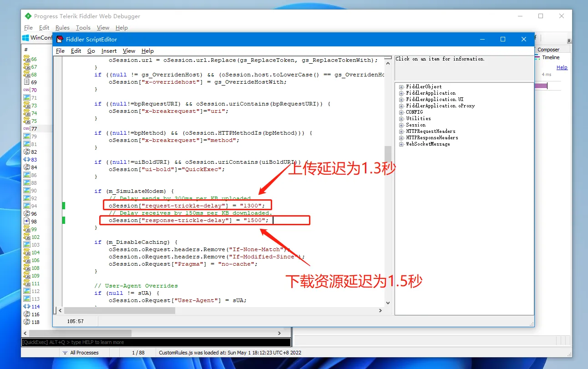Open ScriptEditor Edit menu
588x369 pixels.
[76, 51]
